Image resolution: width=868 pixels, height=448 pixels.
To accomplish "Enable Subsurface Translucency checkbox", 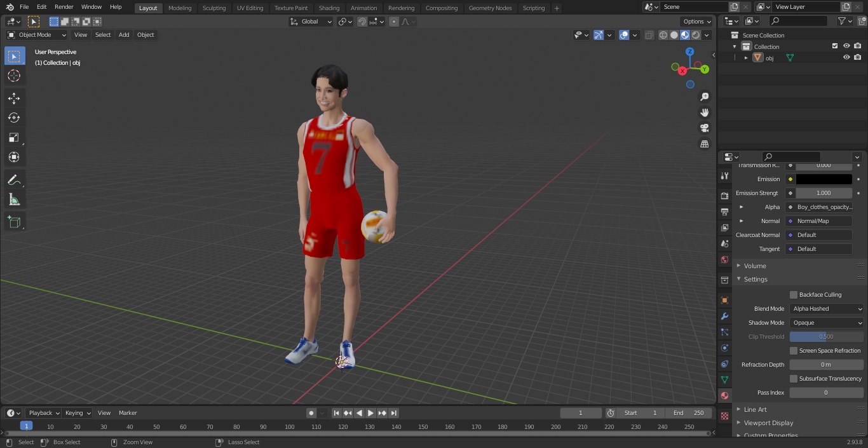I will [x=794, y=379].
